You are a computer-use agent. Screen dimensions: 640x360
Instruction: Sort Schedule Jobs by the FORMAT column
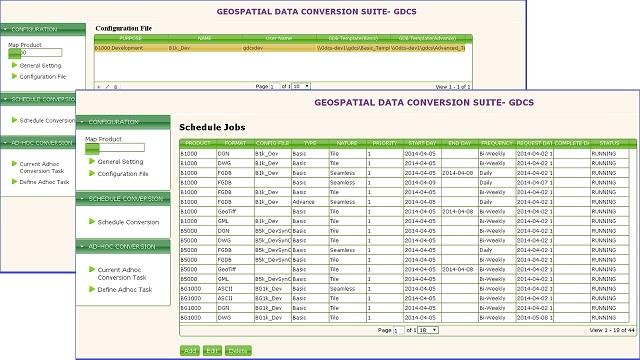point(235,143)
